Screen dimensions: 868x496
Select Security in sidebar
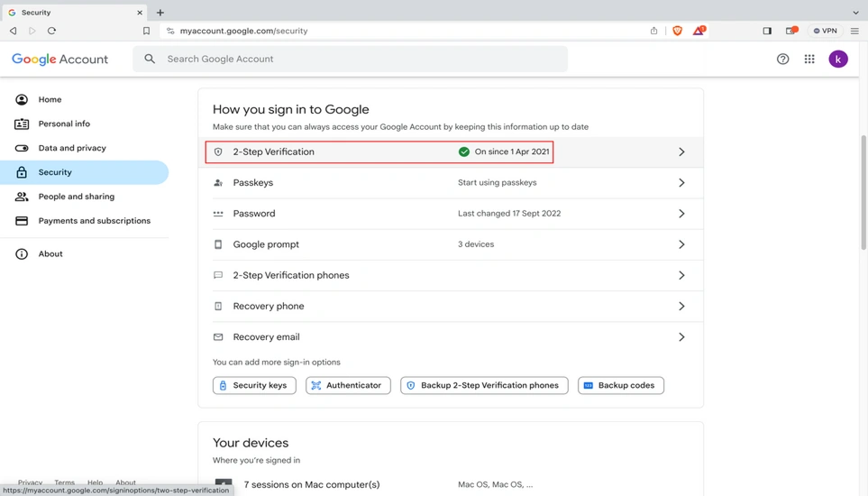(x=84, y=172)
